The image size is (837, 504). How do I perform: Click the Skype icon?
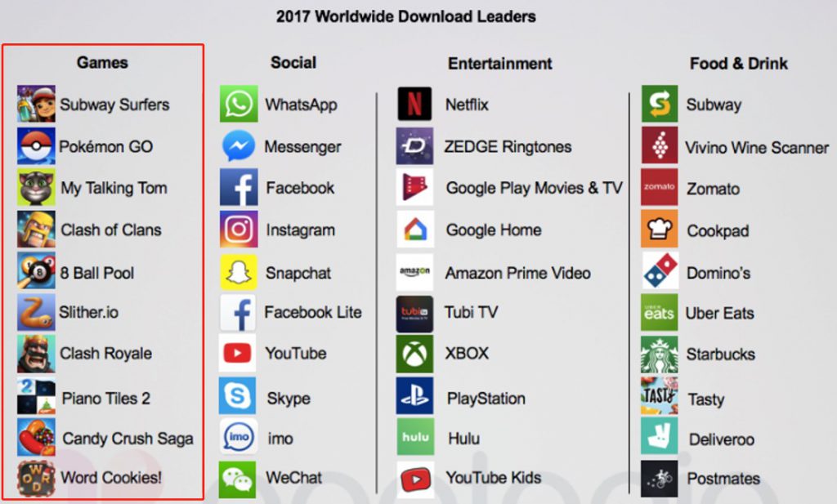[238, 395]
